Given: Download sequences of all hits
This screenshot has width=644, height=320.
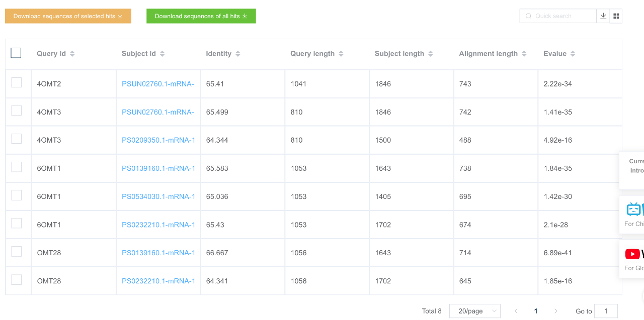Looking at the screenshot, I should coord(201,16).
